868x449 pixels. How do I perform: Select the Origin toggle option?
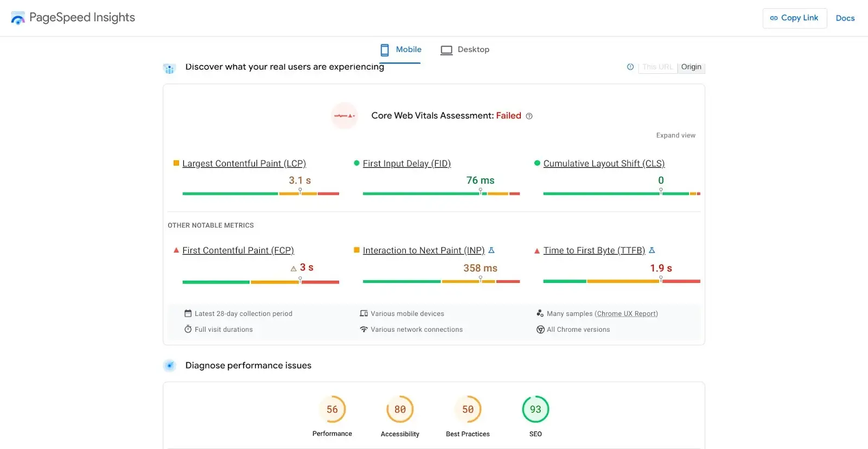pyautogui.click(x=691, y=67)
